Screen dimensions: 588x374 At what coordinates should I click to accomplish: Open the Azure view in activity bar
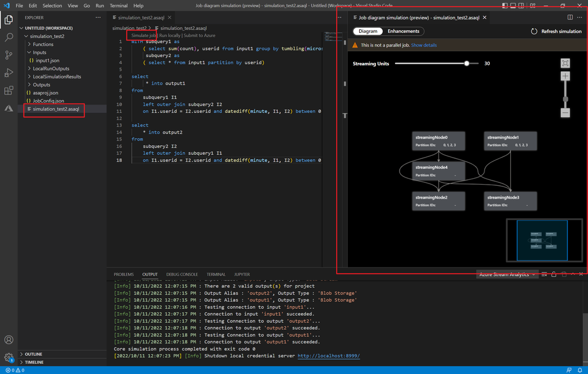pyautogui.click(x=9, y=108)
